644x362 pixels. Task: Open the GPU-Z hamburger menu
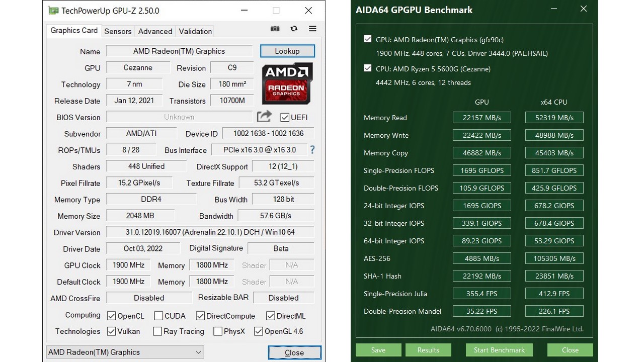click(x=312, y=29)
